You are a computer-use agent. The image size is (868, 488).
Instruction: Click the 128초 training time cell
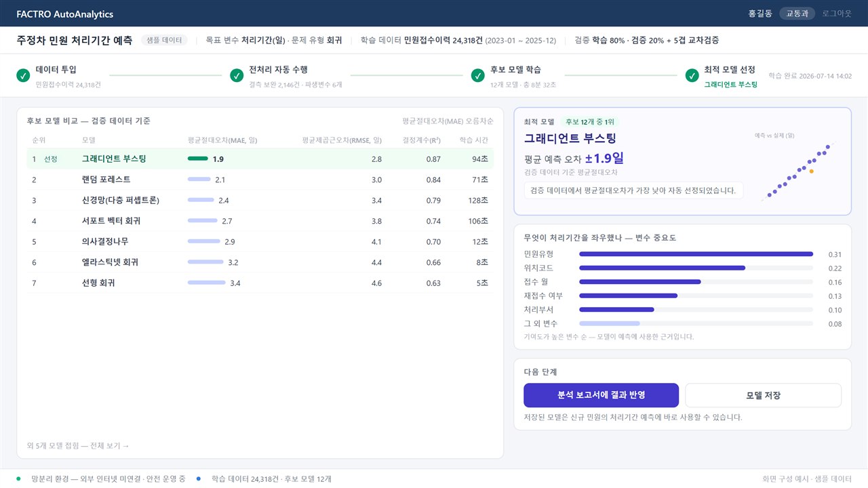pos(478,201)
